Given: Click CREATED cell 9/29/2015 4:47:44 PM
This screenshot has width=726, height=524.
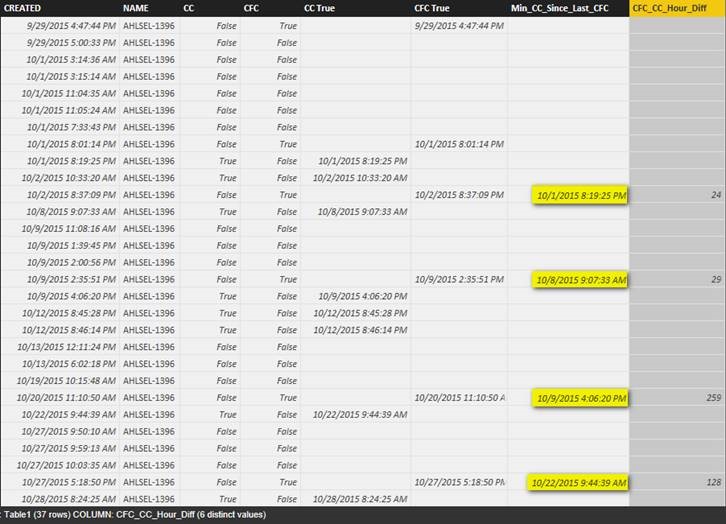Looking at the screenshot, I should click(71, 26).
